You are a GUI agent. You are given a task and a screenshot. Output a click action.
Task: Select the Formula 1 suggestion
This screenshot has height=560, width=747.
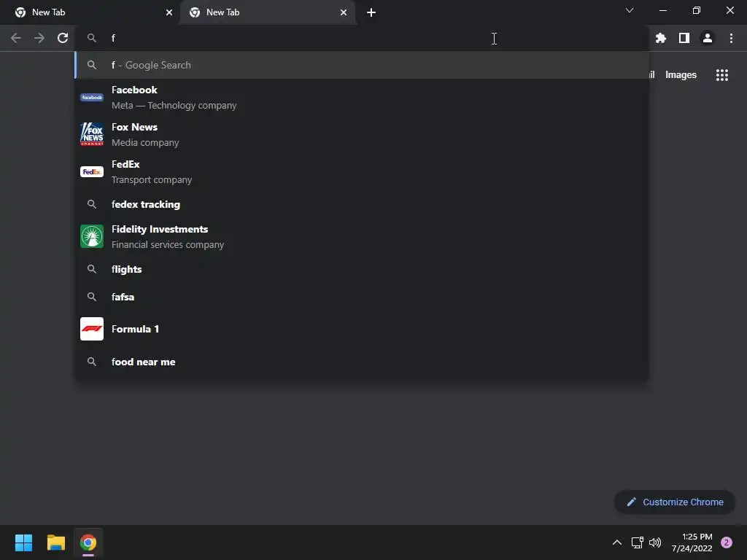click(362, 329)
